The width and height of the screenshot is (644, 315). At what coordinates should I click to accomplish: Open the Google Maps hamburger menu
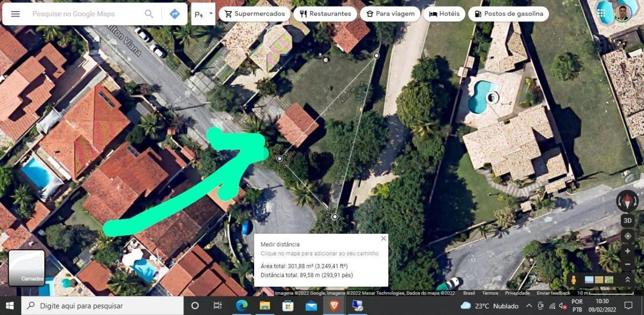click(x=16, y=14)
